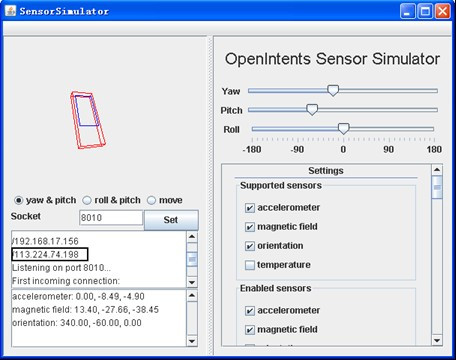Maximize the SensorSimulator window

point(425,12)
